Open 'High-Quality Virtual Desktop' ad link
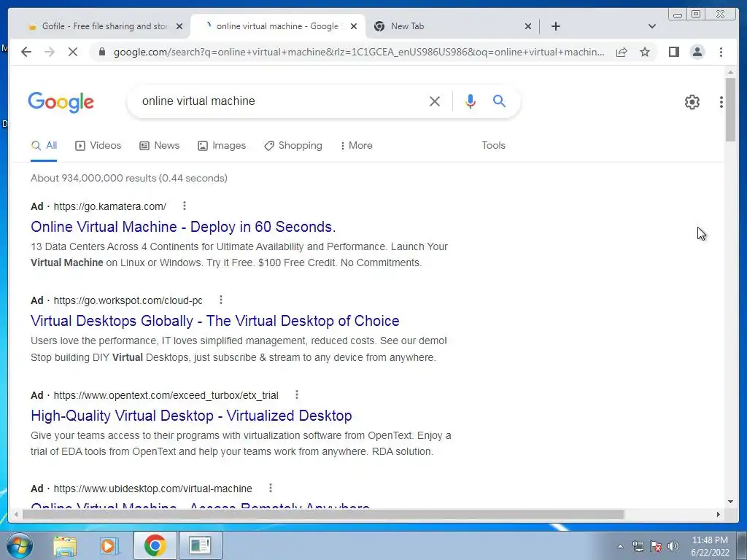747x560 pixels. point(191,416)
